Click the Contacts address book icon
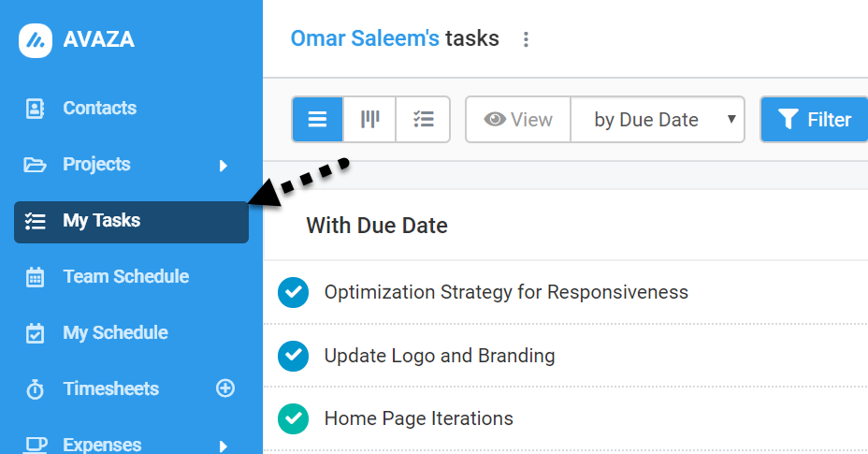Screen dimensions: 868x454 click(x=35, y=108)
